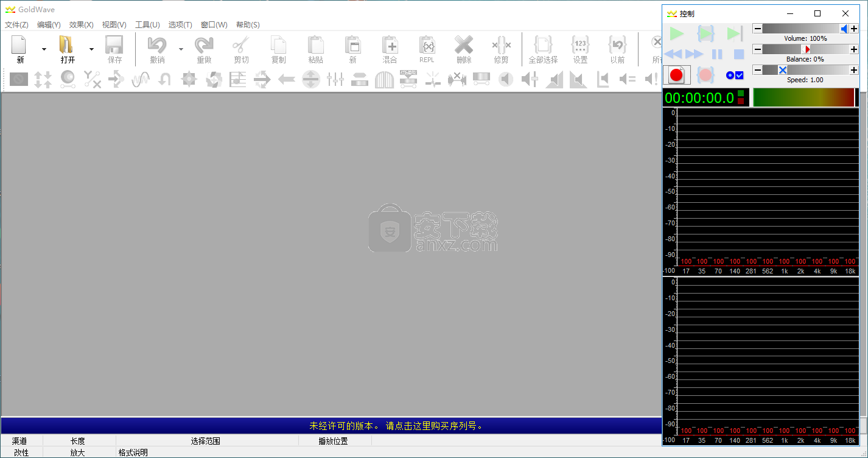Image resolution: width=868 pixels, height=458 pixels.
Task: Click the blue Stop square button
Action: coord(739,54)
